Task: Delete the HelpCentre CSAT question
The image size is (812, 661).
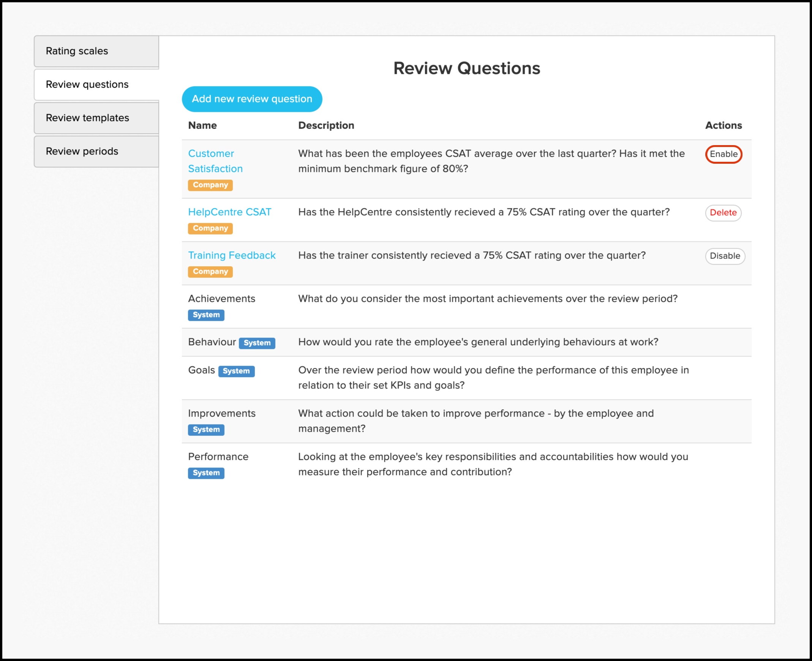Action: pos(722,213)
